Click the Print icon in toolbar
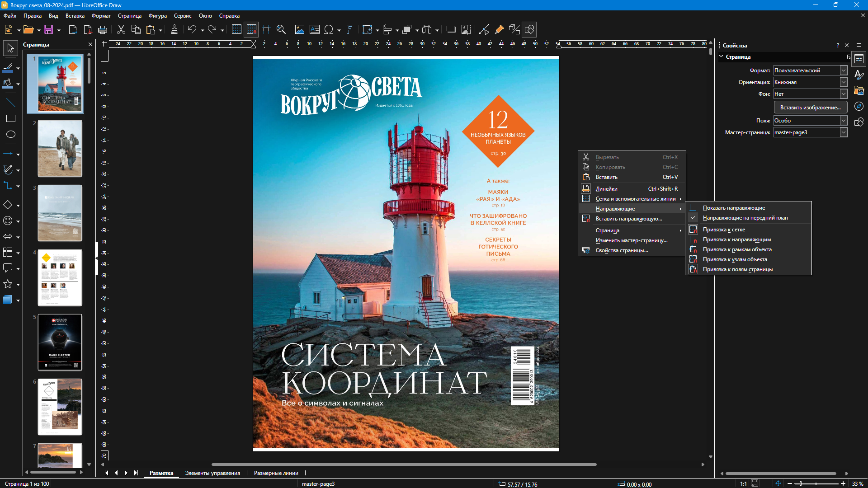868x488 pixels. [x=103, y=30]
